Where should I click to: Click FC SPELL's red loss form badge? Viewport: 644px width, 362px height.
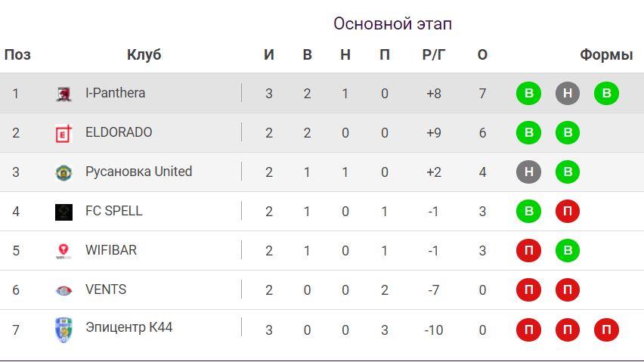(x=567, y=212)
